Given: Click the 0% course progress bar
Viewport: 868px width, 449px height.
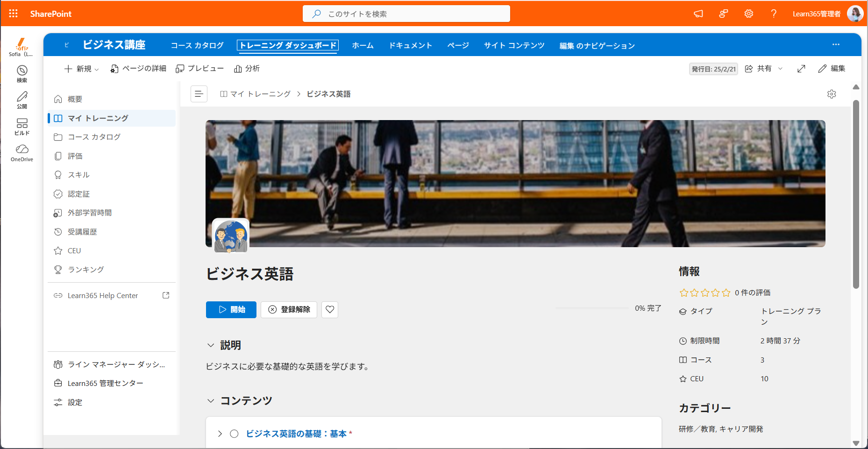Looking at the screenshot, I should [592, 308].
